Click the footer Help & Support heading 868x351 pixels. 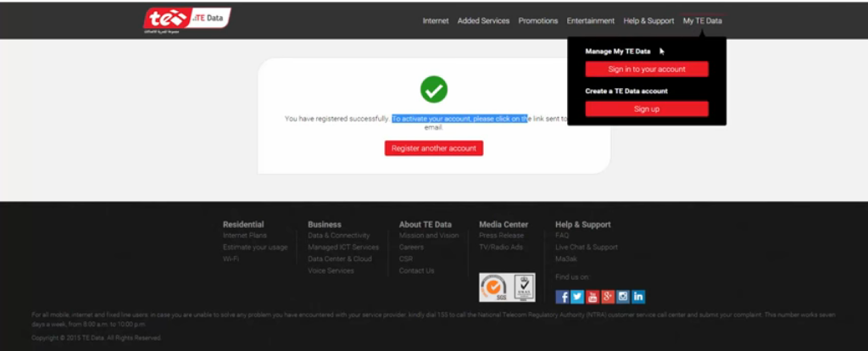pyautogui.click(x=583, y=224)
